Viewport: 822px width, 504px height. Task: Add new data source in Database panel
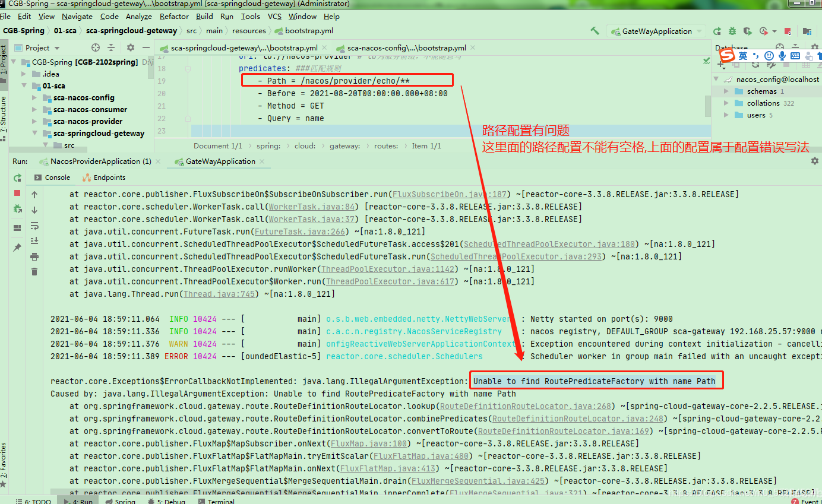pyautogui.click(x=720, y=64)
